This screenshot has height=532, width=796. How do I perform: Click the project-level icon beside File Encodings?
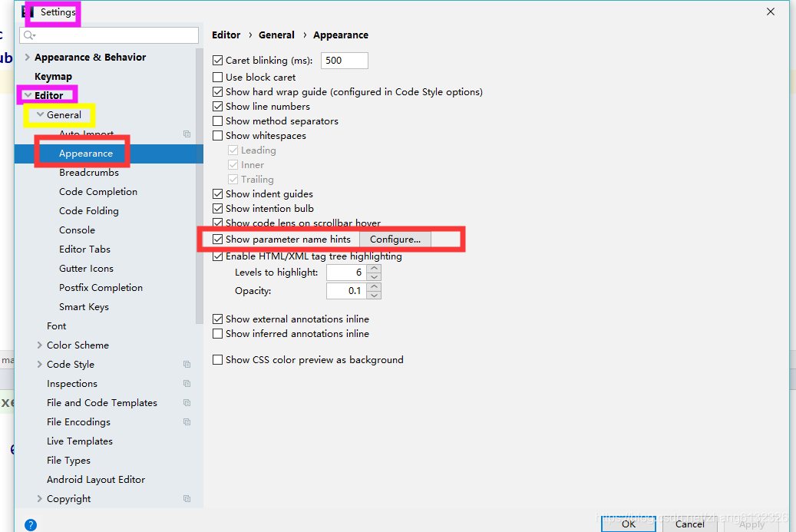point(187,422)
